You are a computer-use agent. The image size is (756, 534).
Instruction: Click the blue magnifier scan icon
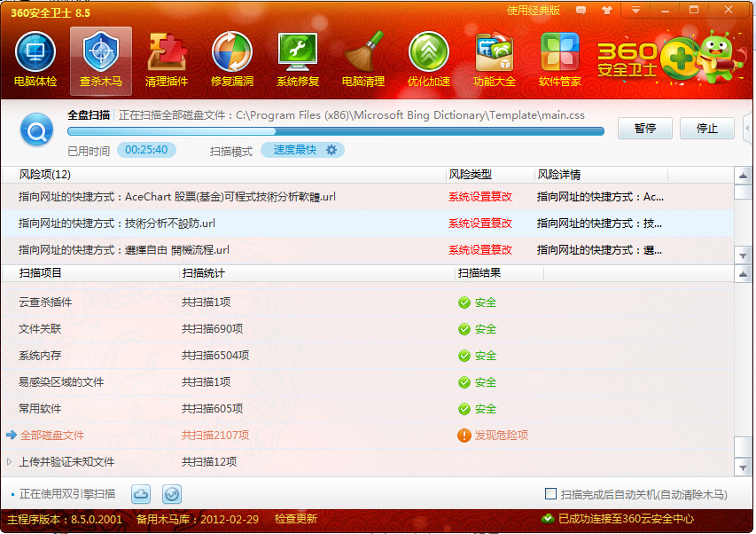pos(36,130)
